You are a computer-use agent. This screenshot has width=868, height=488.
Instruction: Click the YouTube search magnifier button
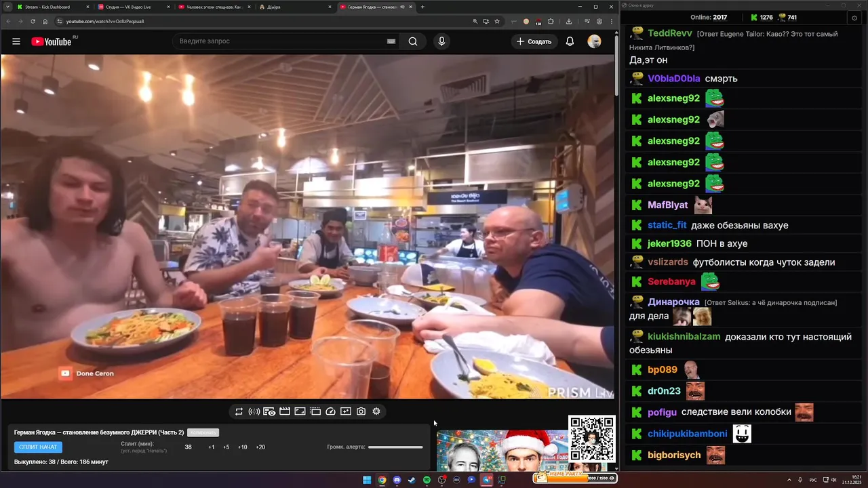point(413,41)
